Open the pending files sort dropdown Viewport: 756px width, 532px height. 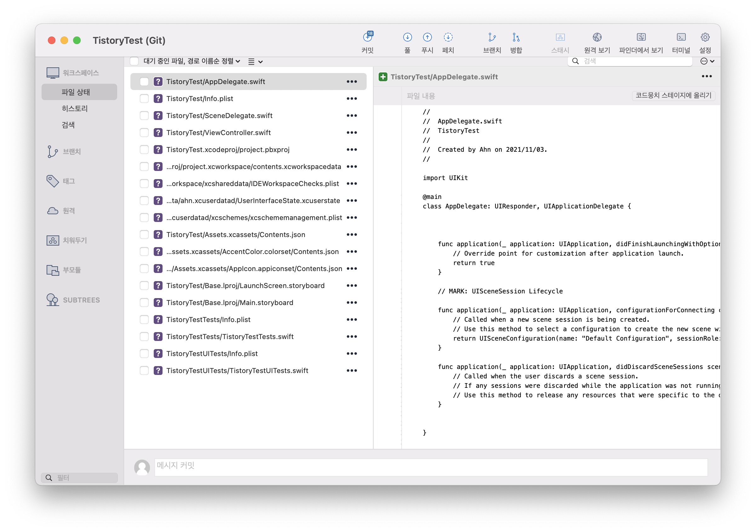192,61
